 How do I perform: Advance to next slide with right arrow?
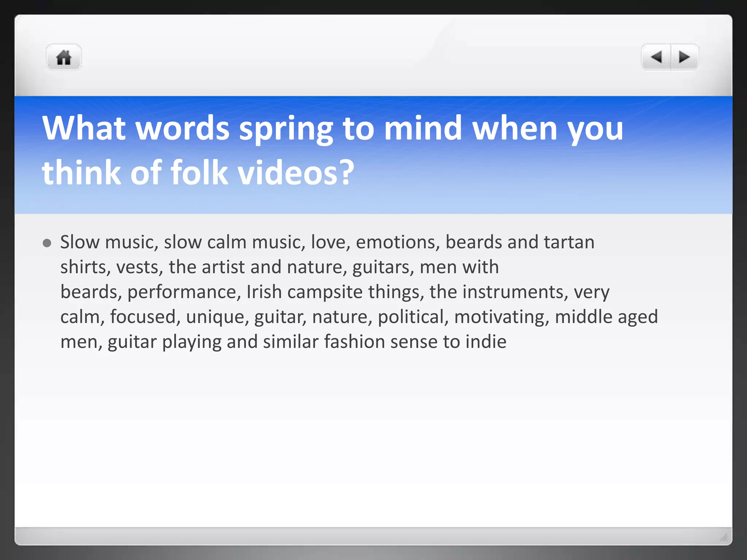[x=685, y=57]
